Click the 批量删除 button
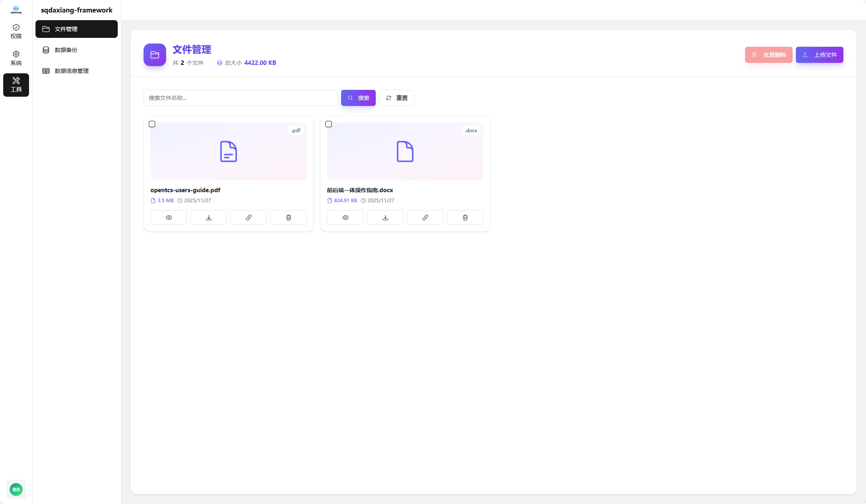Screen dimensions: 866x504 pyautogui.click(x=768, y=55)
